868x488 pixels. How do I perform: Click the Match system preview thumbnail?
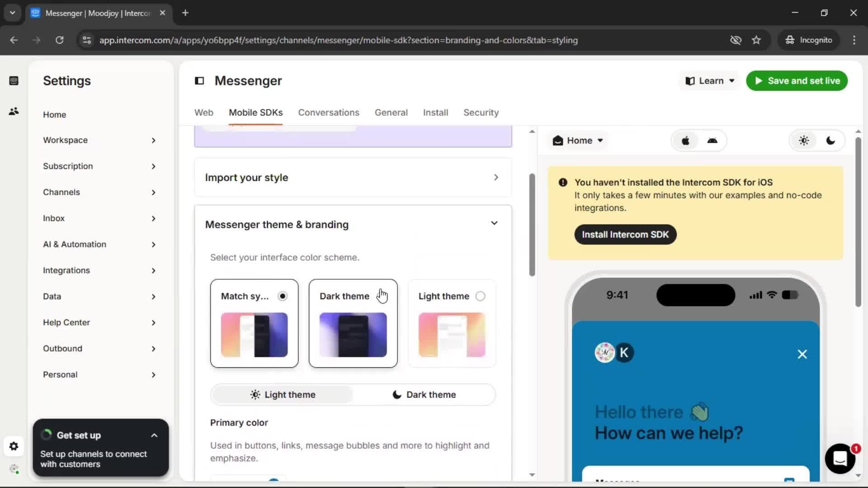tap(254, 335)
